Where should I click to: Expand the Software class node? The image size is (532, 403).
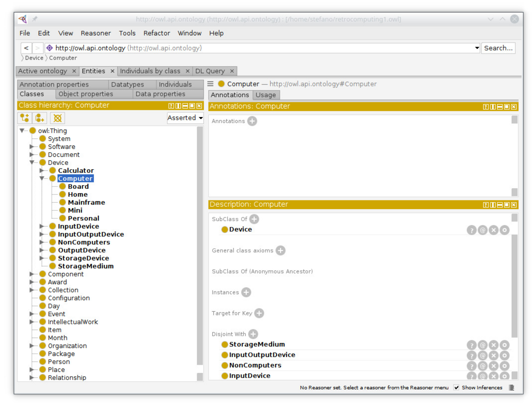click(x=31, y=146)
